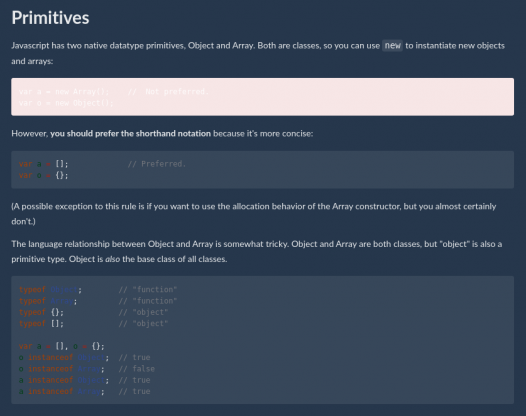Click the 'typeof Object;' code line
Screen dimensions: 526x416
(50, 290)
